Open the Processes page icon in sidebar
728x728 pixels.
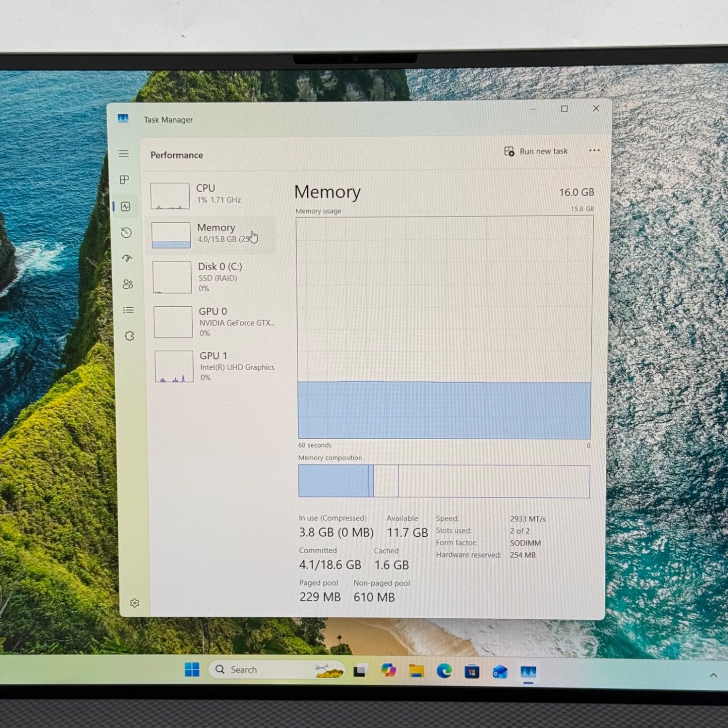(124, 180)
